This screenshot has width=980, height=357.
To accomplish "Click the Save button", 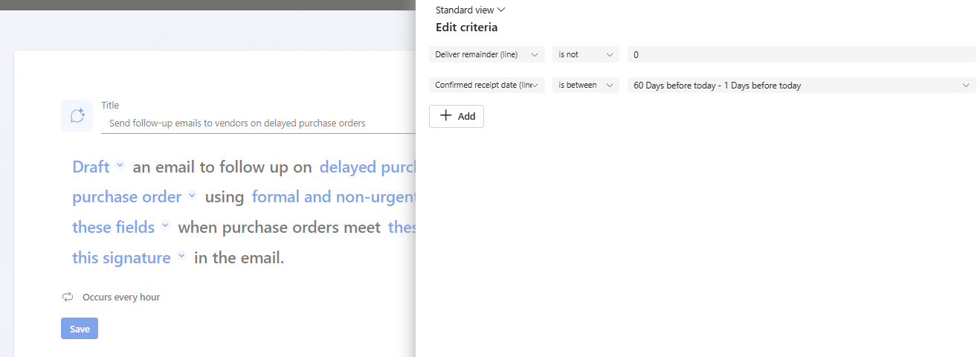I will tap(80, 329).
